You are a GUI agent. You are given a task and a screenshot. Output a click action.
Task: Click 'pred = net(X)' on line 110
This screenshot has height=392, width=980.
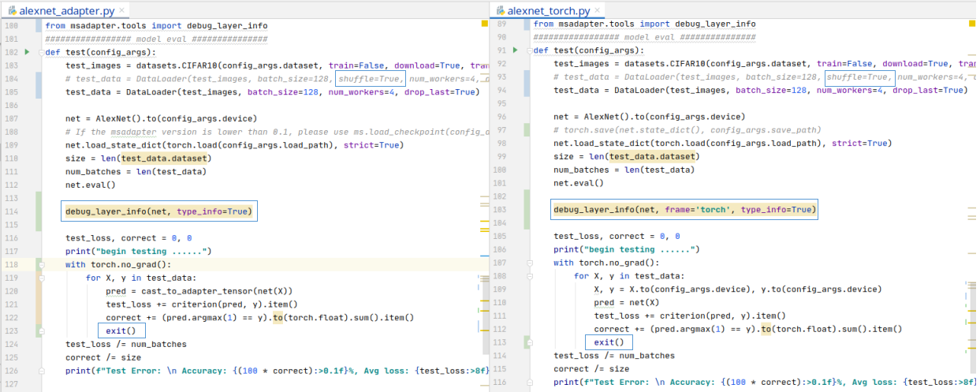(626, 302)
